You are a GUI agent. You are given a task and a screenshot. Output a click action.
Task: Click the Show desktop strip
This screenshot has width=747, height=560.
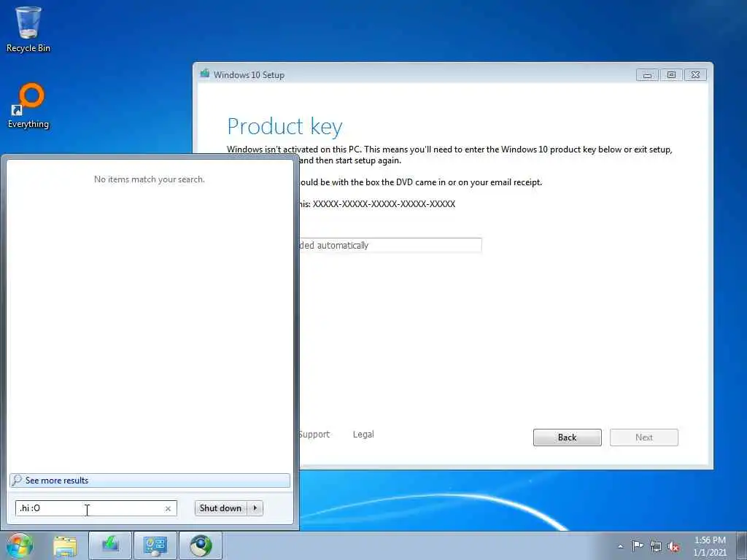pos(741,545)
